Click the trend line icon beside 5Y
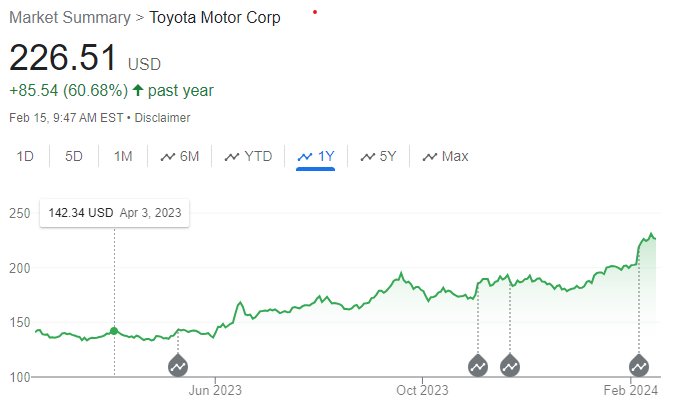680x410 pixels. 368,157
